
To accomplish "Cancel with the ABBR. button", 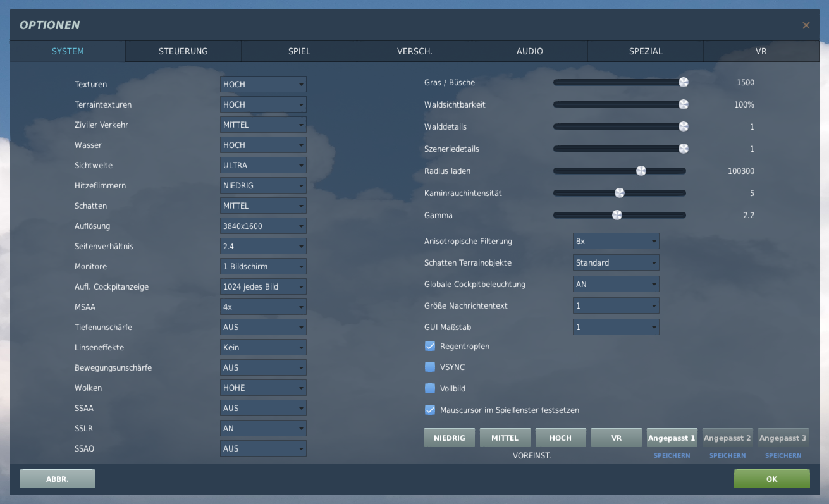I will point(58,479).
